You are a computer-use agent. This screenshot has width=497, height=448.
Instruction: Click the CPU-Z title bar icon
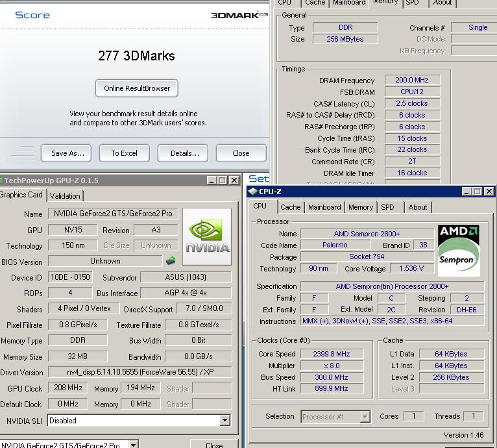(252, 192)
